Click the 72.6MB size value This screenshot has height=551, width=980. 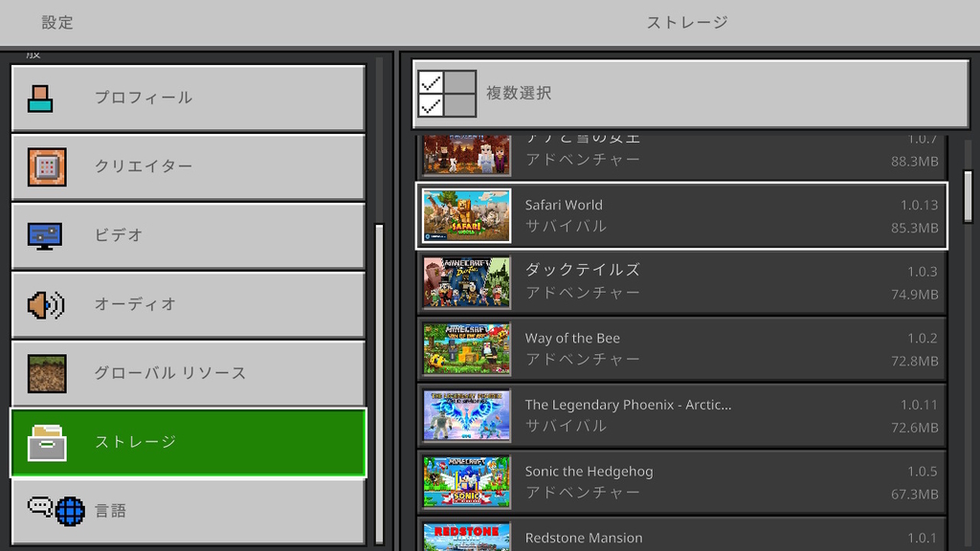pos(914,428)
